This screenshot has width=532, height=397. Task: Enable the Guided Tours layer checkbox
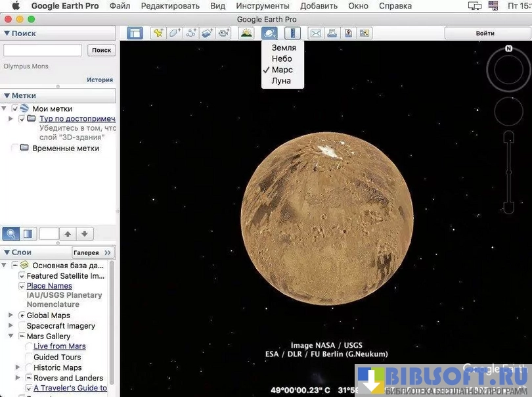click(28, 357)
